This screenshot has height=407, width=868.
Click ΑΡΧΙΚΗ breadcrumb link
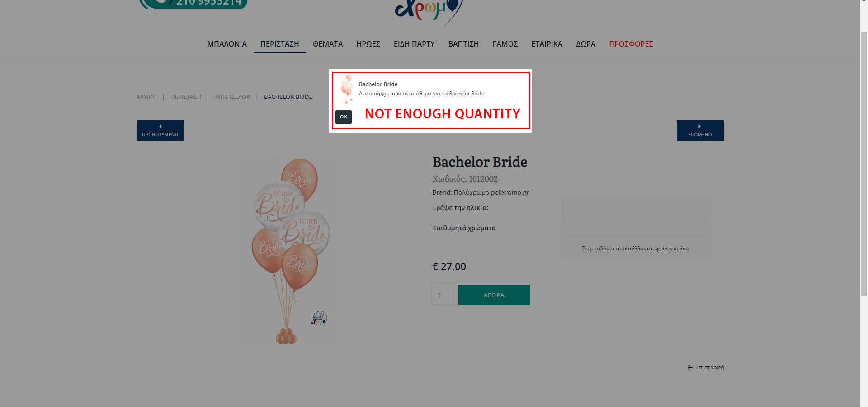[x=146, y=97]
